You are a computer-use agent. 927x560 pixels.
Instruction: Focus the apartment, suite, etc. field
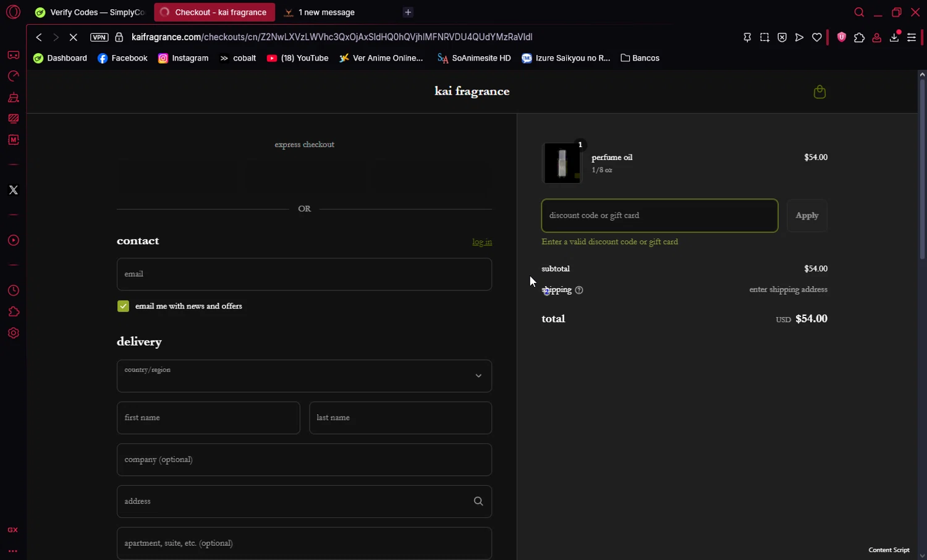point(304,543)
